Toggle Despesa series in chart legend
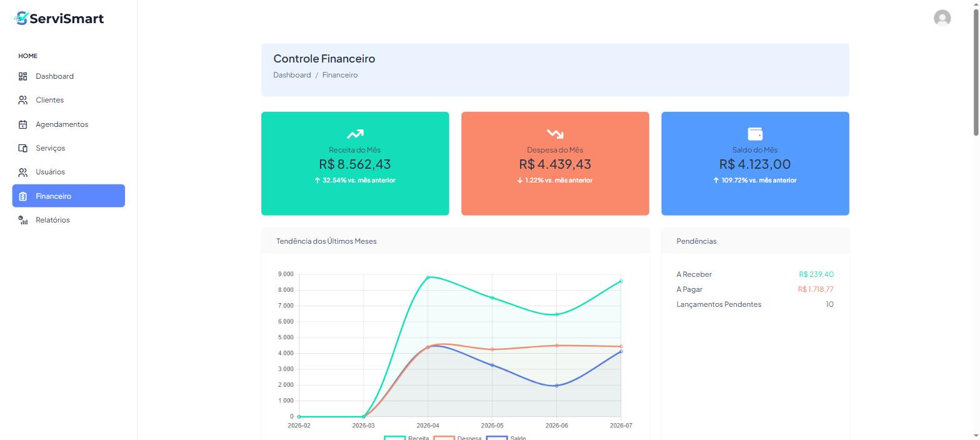This screenshot has width=980, height=440. tap(457, 438)
